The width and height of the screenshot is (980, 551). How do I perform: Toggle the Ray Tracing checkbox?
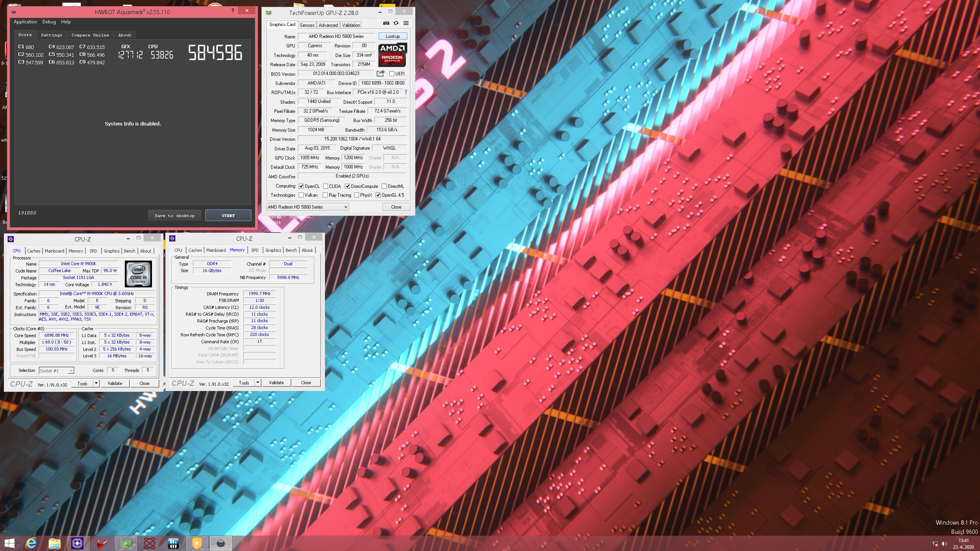click(x=325, y=195)
